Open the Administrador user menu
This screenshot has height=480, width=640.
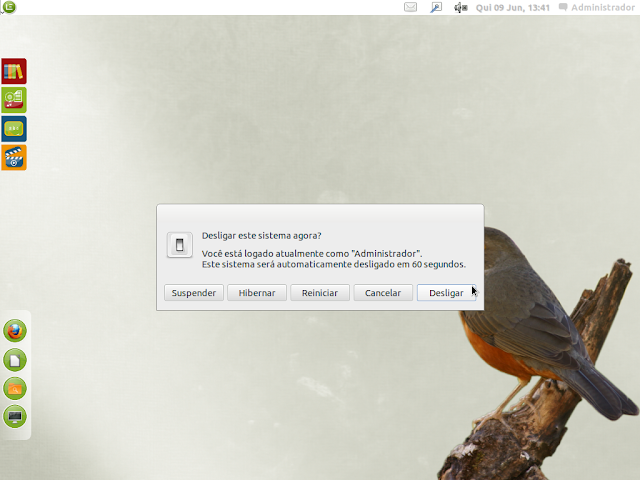point(597,7)
